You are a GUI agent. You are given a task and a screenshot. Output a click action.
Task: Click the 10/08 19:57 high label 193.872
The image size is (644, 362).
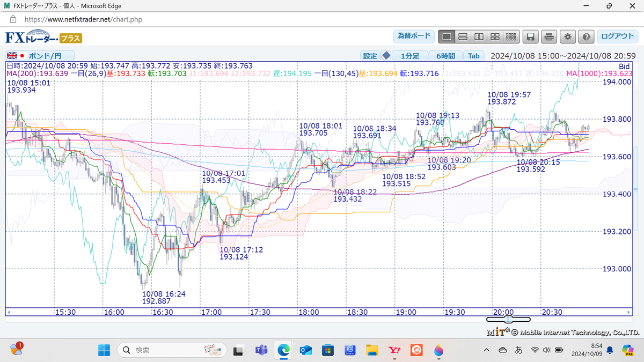(x=509, y=98)
